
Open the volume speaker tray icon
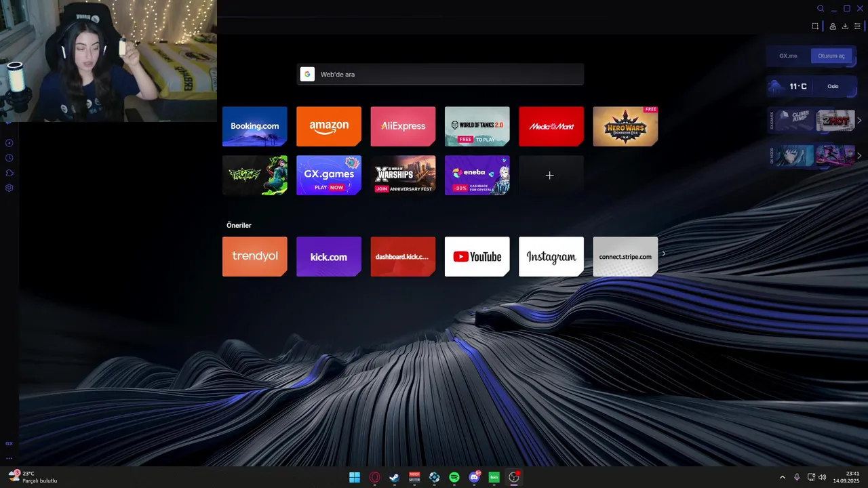tap(823, 477)
